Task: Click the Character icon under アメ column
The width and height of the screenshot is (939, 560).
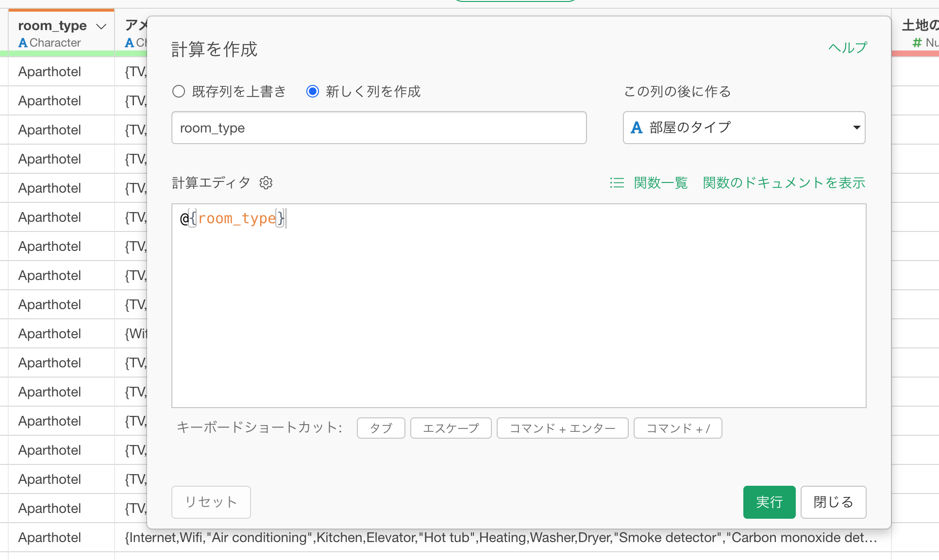Action: [x=129, y=43]
